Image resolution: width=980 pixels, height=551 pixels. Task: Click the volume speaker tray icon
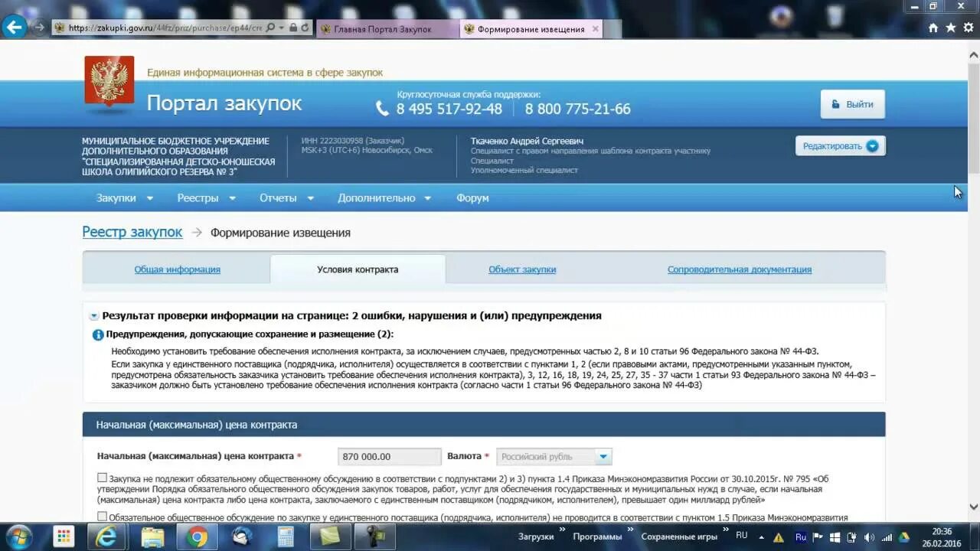point(869,537)
